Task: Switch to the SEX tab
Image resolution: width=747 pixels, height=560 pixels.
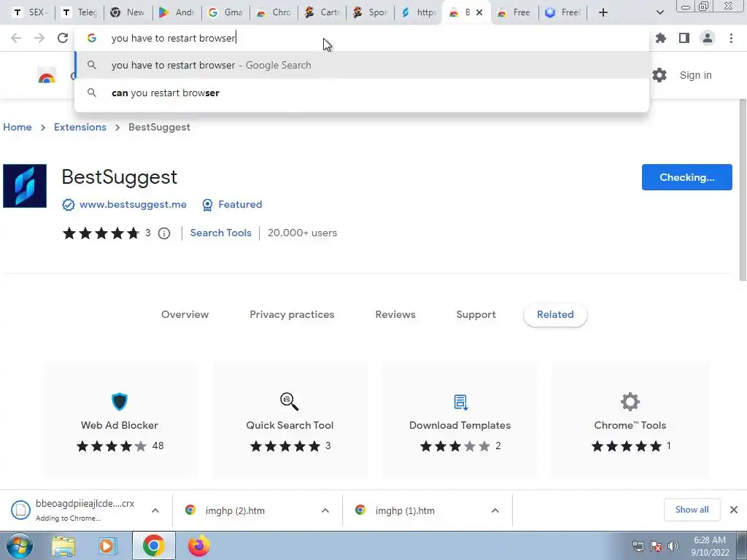Action: click(x=31, y=12)
